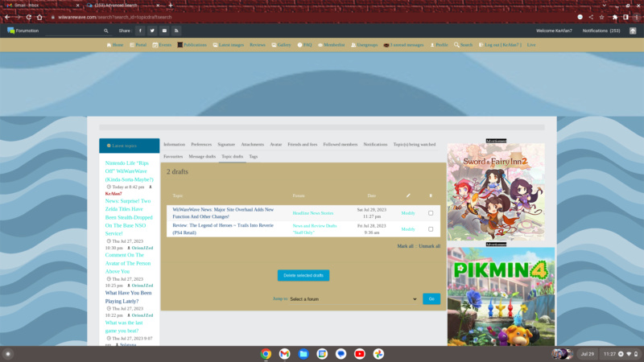Open a new browser tab
The width and height of the screenshot is (644, 362).
[171, 6]
